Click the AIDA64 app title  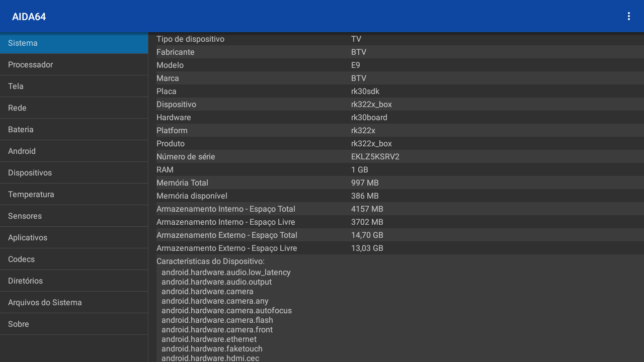tap(29, 17)
